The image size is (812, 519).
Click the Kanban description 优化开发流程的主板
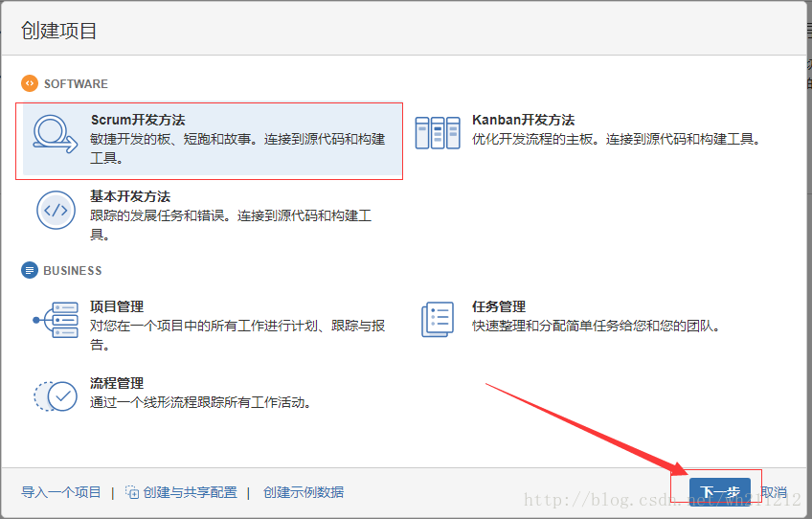617,140
